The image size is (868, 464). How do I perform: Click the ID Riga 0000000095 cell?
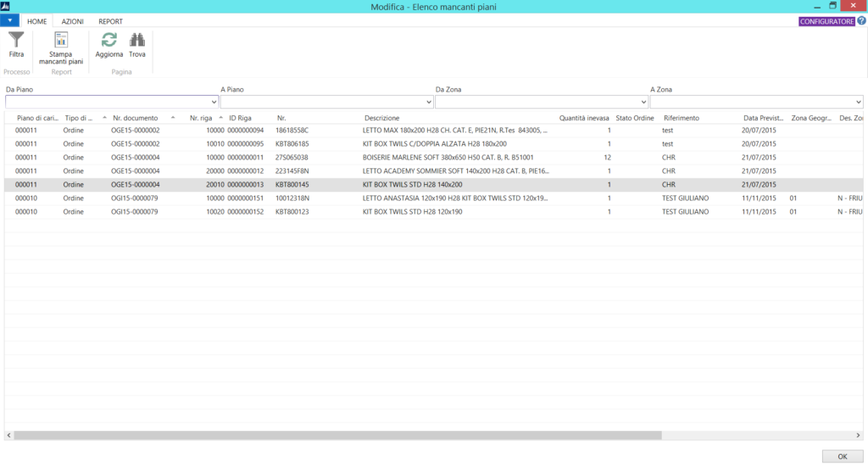pyautogui.click(x=245, y=144)
